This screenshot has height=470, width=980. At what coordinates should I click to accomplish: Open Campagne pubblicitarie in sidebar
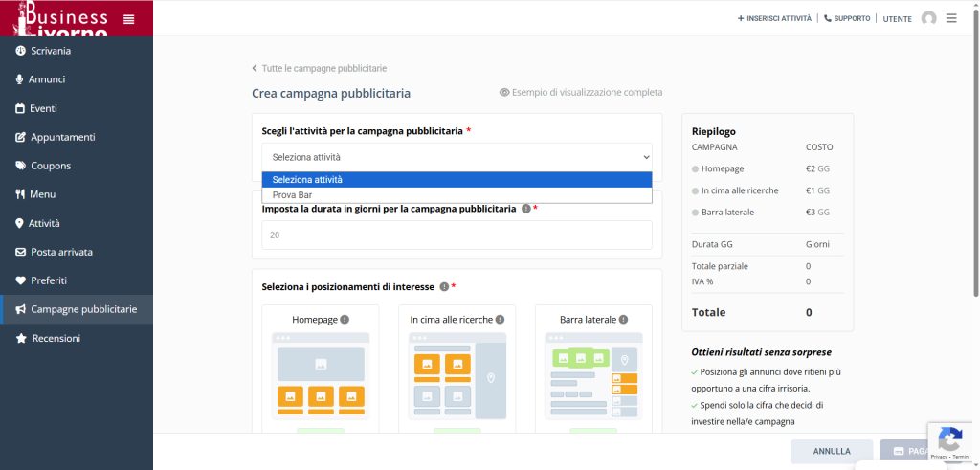coord(83,309)
